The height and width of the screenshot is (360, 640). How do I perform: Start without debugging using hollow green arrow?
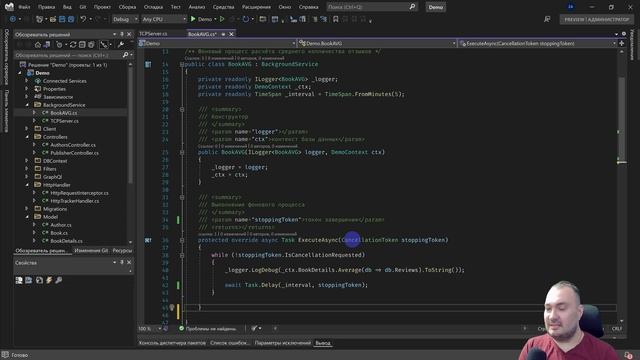coord(222,19)
